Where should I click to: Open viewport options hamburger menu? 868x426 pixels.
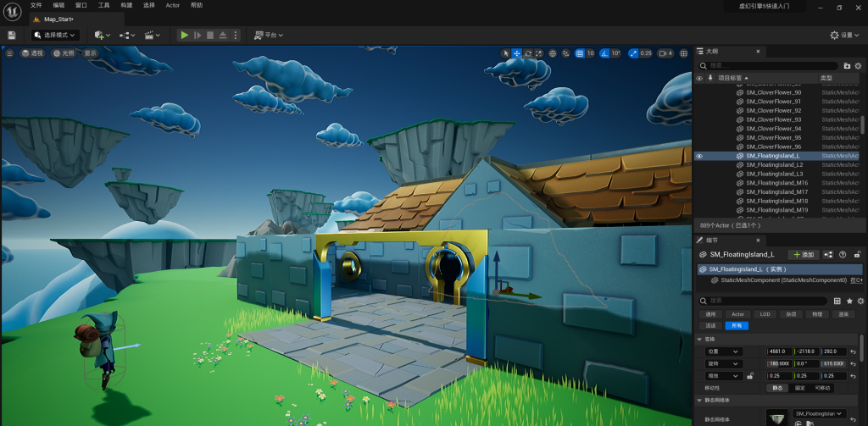[9, 53]
